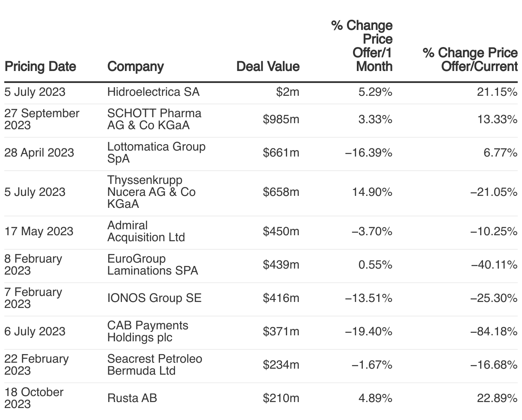Click the Pricing Date column header
This screenshot has width=522, height=420.
(40, 66)
